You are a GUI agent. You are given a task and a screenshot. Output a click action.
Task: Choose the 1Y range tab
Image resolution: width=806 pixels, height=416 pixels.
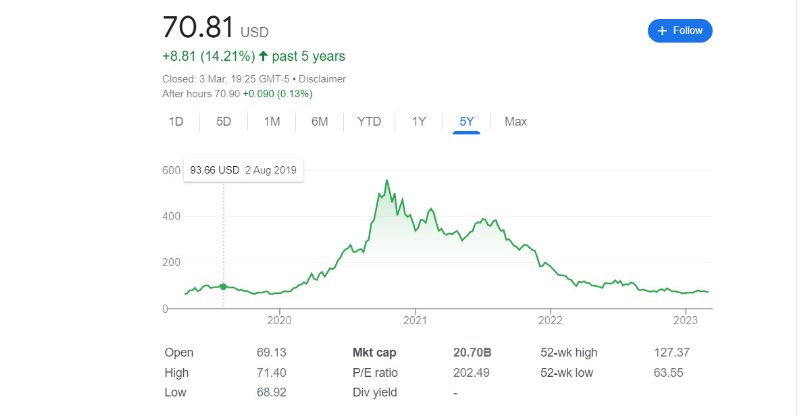tap(419, 122)
